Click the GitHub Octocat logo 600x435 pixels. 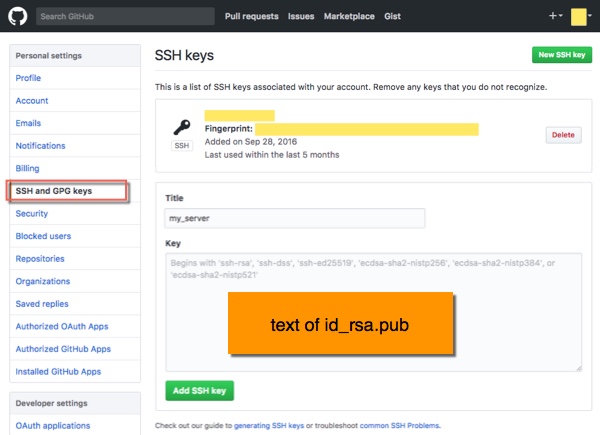coord(18,16)
